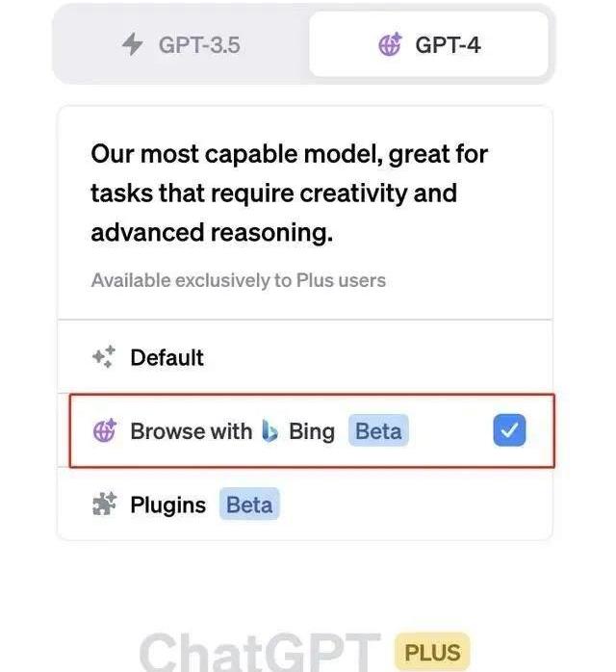Image resolution: width=616 pixels, height=672 pixels.
Task: Click the word Bing in browse option
Action: 312,430
